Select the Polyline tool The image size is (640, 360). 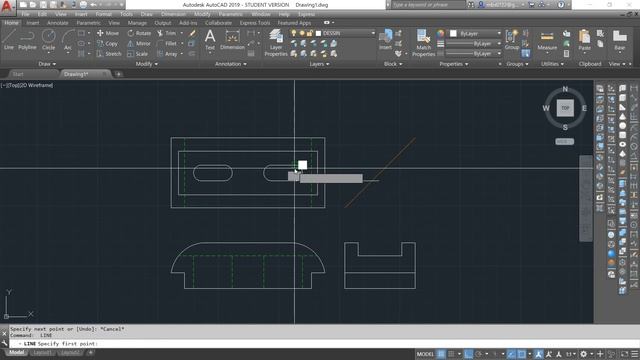27,40
